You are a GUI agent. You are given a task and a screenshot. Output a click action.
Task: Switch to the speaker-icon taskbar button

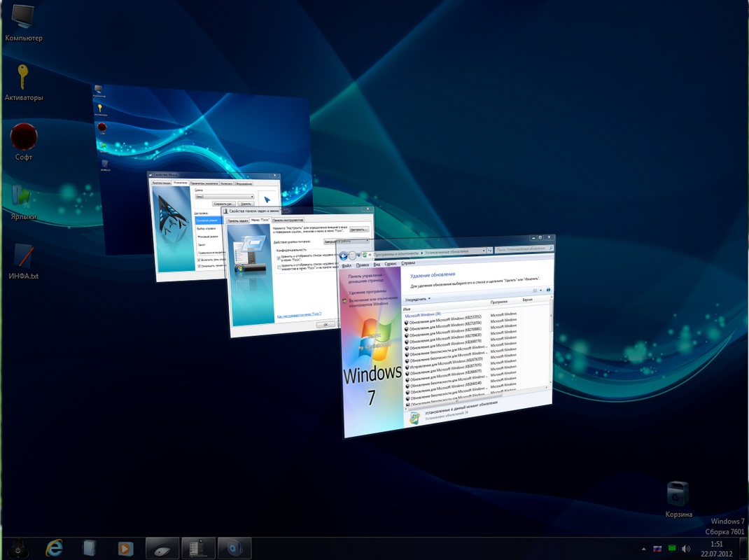(x=234, y=548)
